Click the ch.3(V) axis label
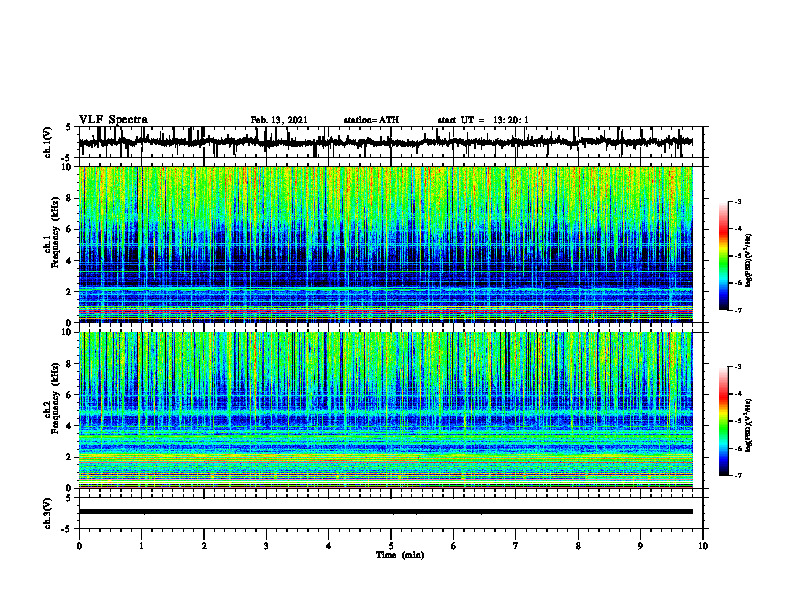Image resolution: width=792 pixels, height=612 pixels. point(48,513)
